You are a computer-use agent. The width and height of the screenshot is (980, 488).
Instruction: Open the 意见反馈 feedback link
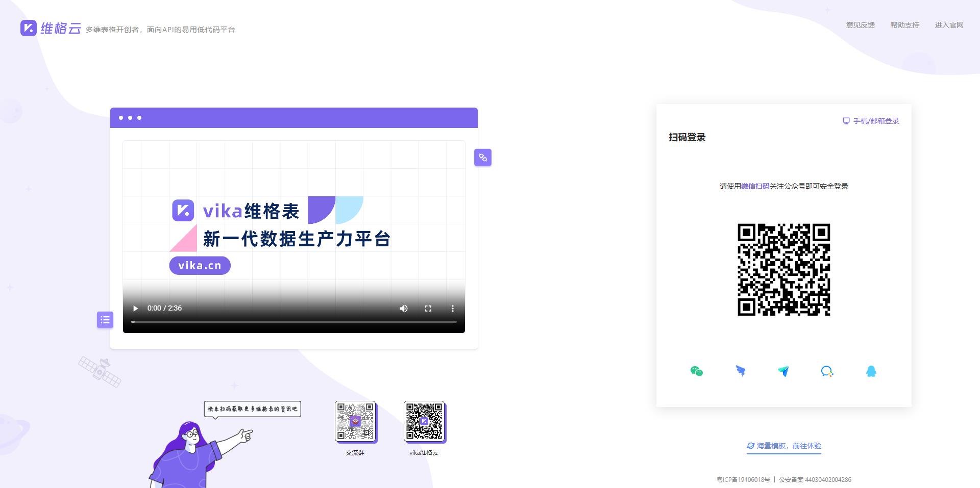click(860, 25)
